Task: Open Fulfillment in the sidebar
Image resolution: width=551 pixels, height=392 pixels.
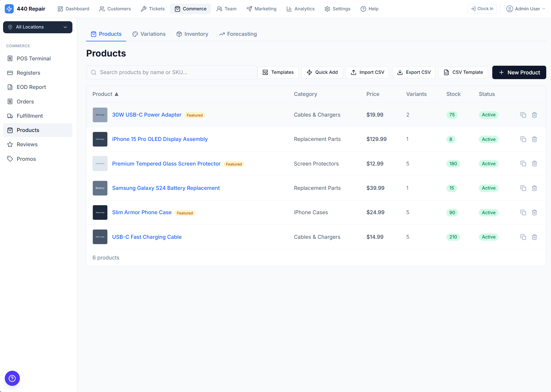Action: point(30,116)
